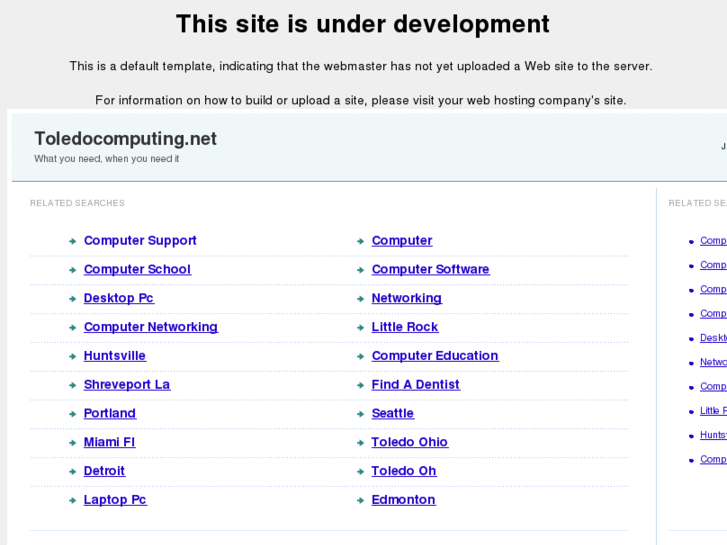Visit the Computer Networking link
Image resolution: width=727 pixels, height=545 pixels.
151,327
